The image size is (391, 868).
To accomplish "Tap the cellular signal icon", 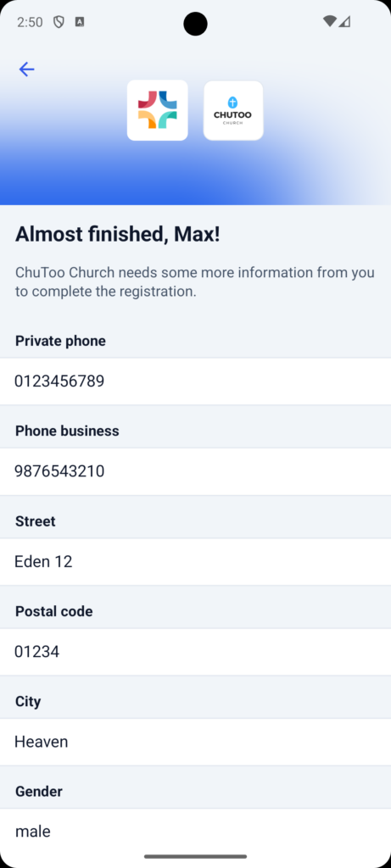I will tap(344, 21).
